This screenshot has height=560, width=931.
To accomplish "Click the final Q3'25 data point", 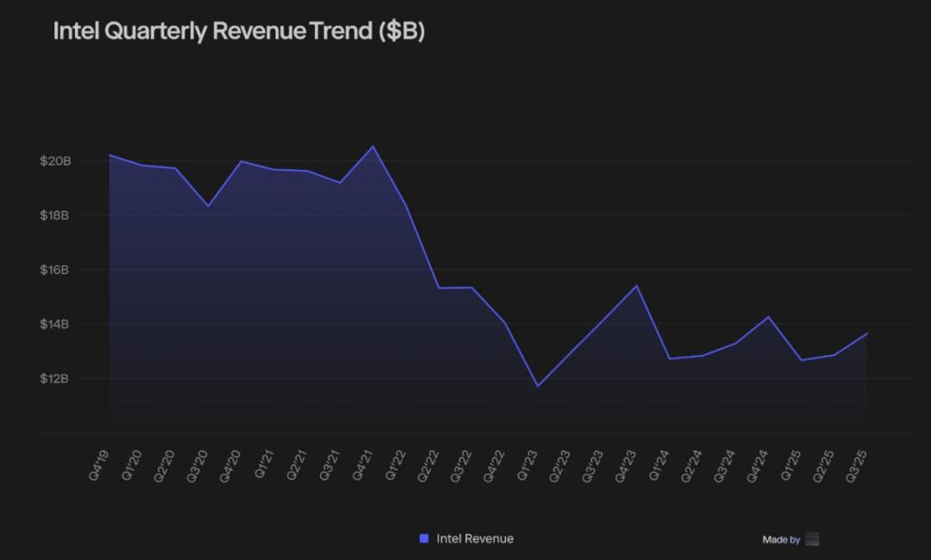I will 867,333.
